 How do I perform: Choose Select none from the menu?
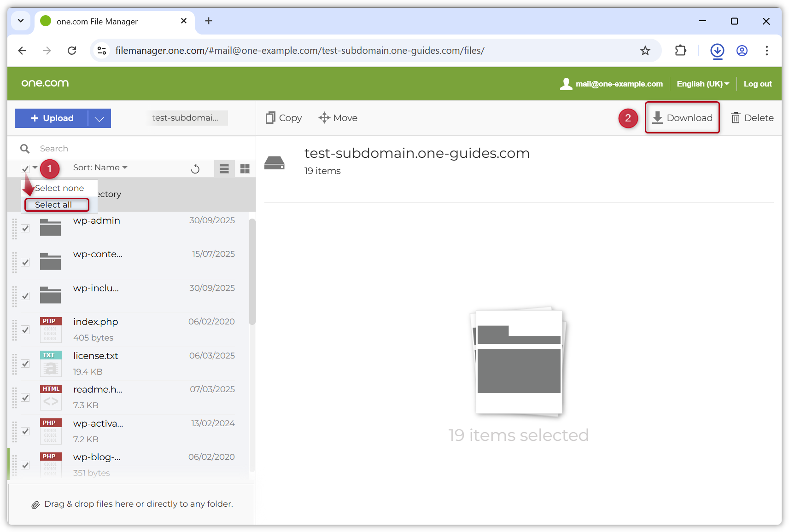coord(60,188)
